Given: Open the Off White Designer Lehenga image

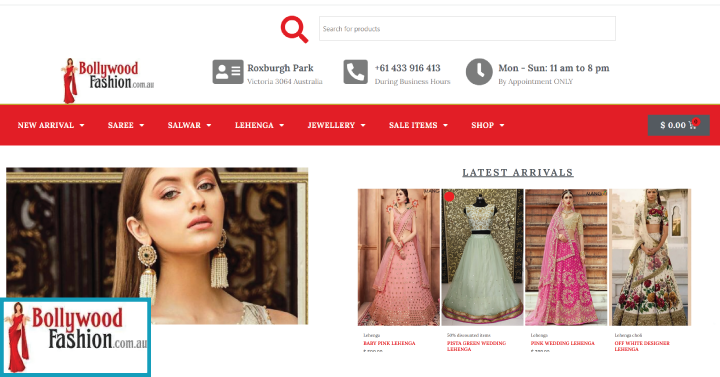Looking at the screenshot, I should click(650, 257).
